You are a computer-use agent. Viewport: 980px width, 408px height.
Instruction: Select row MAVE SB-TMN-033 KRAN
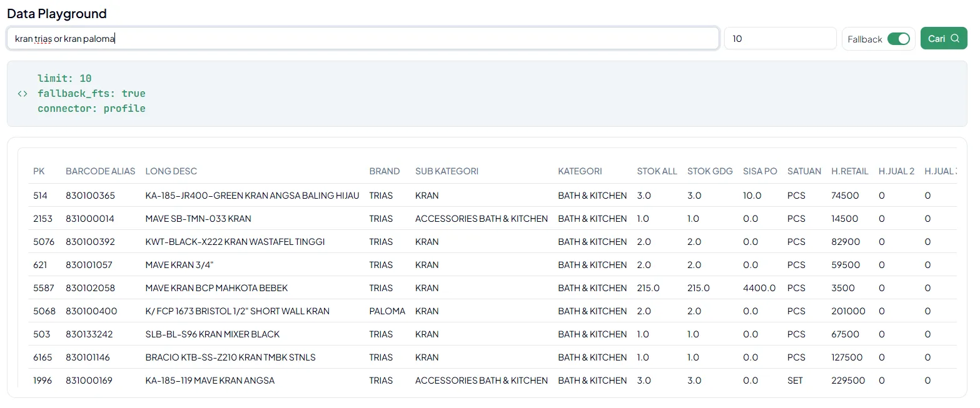(x=493, y=219)
